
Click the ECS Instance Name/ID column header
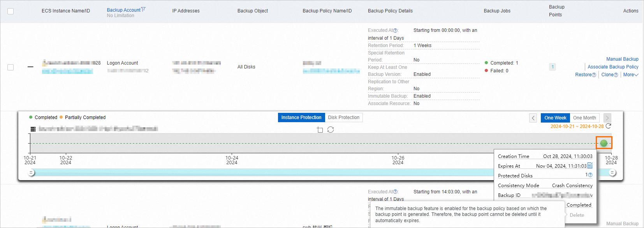pos(66,11)
